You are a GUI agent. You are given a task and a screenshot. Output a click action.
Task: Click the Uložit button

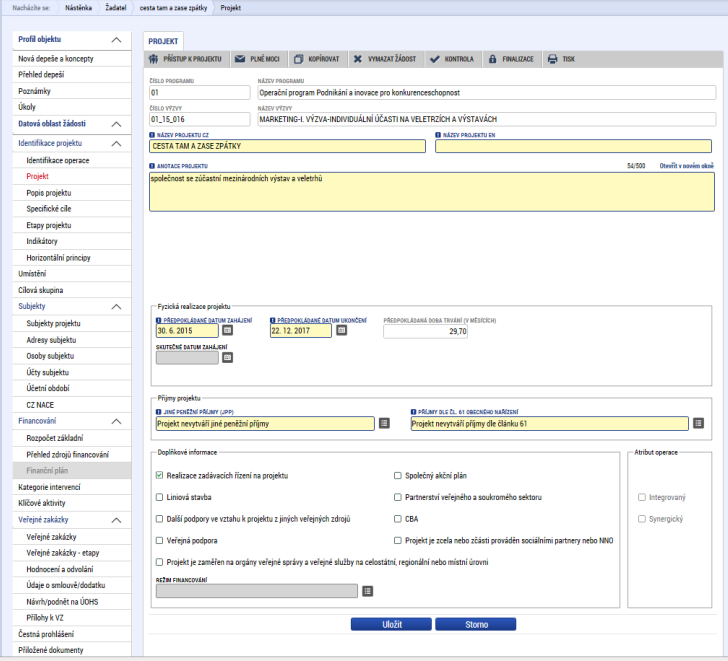391,624
